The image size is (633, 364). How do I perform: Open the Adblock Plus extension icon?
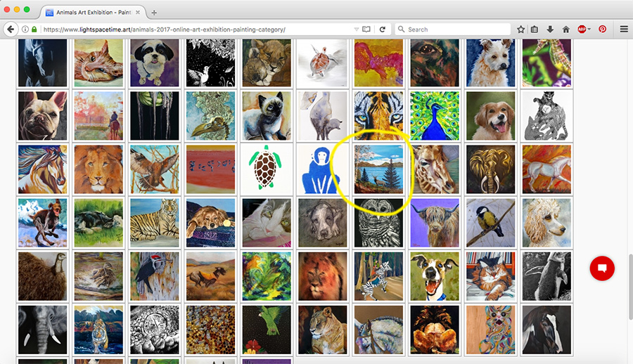pyautogui.click(x=582, y=29)
